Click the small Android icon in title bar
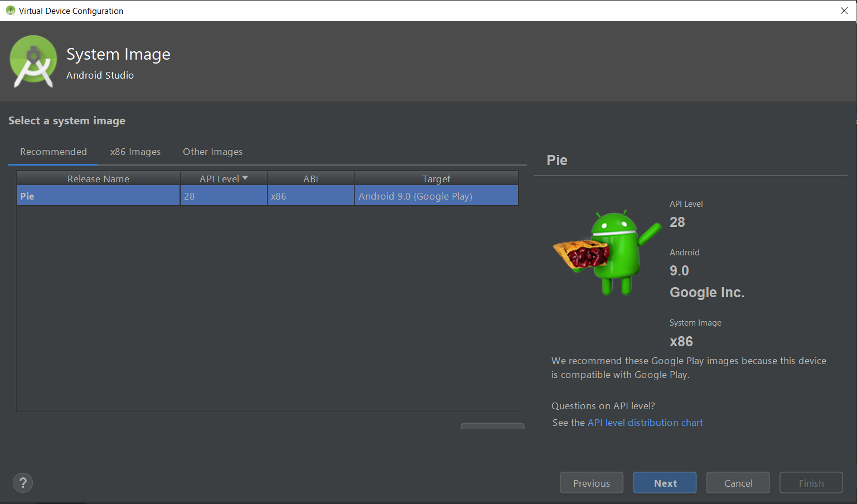Image resolution: width=857 pixels, height=504 pixels. (10, 11)
